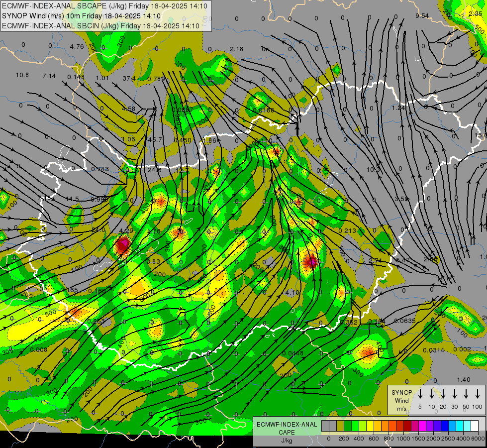
Task: Click the 0.450 value on the map
Action: [183, 140]
